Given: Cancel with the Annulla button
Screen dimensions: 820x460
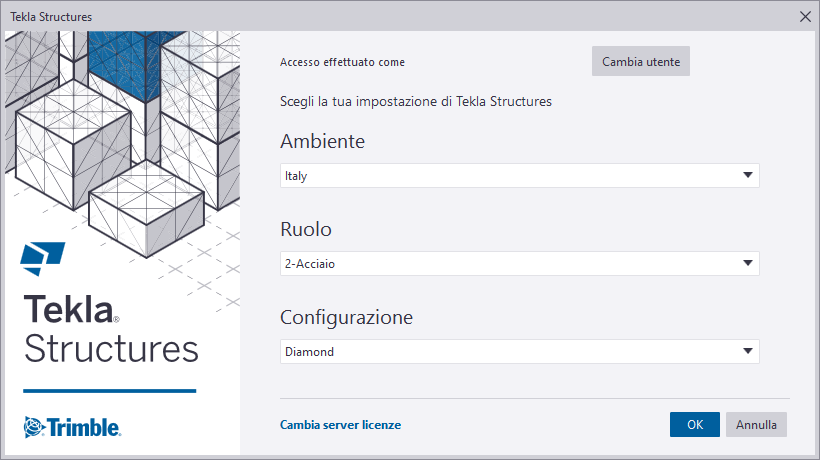Looking at the screenshot, I should (756, 424).
